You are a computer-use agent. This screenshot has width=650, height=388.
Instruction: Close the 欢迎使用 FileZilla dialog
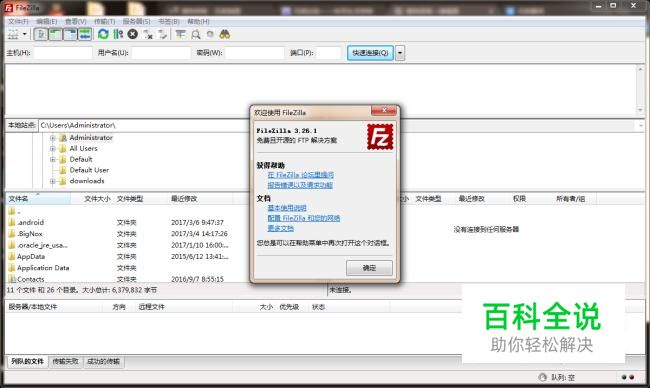click(x=384, y=110)
